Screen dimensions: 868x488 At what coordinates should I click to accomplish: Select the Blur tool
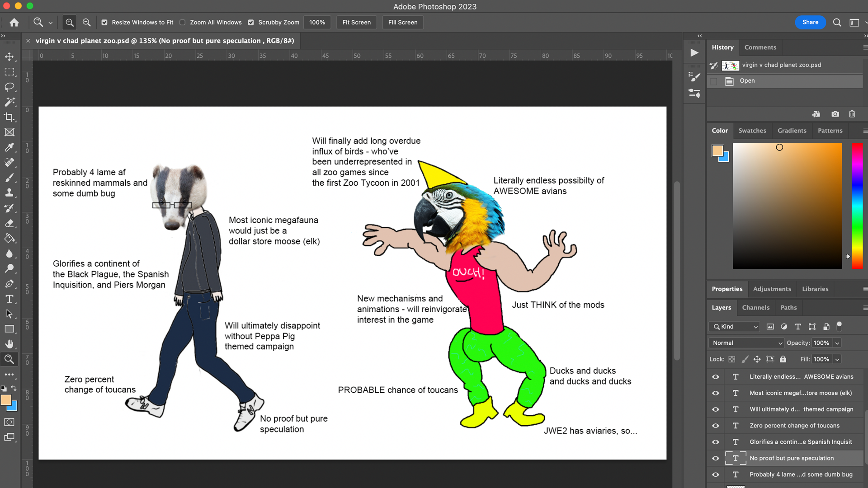9,253
